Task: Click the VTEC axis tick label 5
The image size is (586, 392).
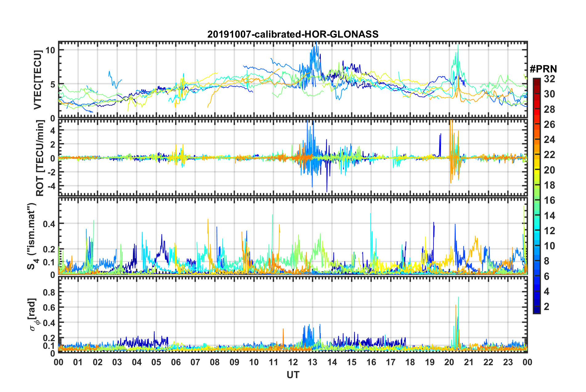Action: 52,84
